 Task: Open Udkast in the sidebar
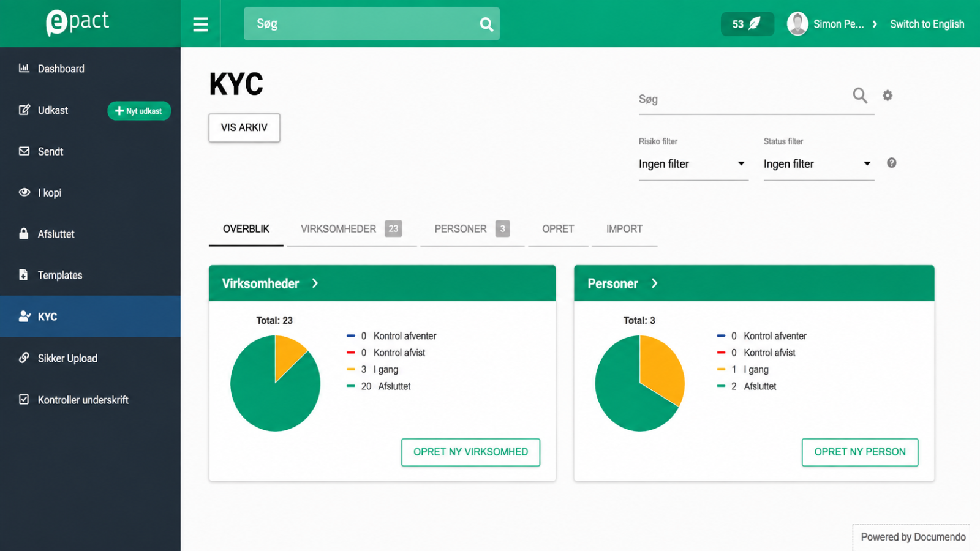(53, 110)
